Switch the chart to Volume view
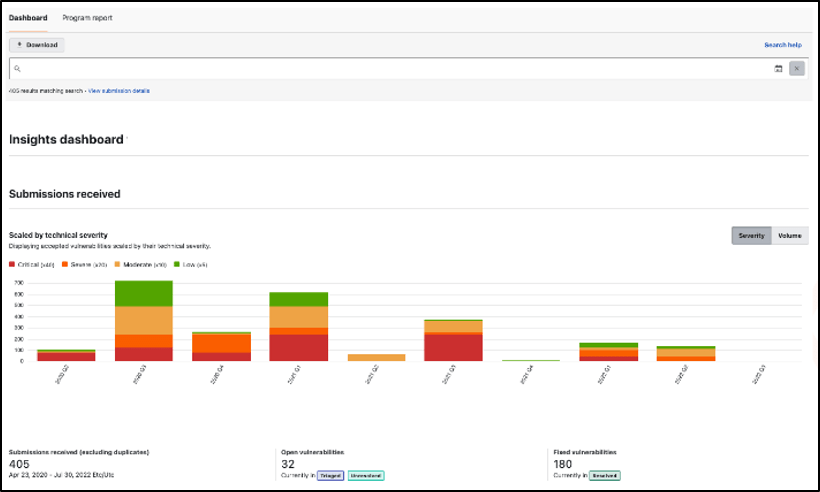The height and width of the screenshot is (492, 820). click(x=790, y=236)
